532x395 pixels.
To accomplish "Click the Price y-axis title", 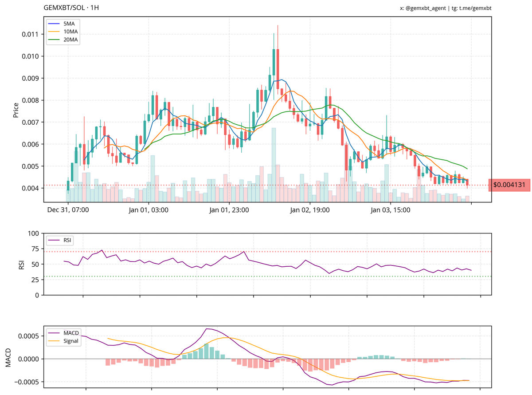I will 16,110.
